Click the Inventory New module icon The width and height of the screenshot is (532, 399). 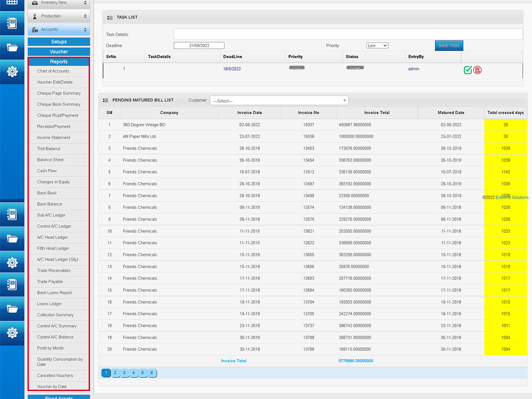pos(35,3)
